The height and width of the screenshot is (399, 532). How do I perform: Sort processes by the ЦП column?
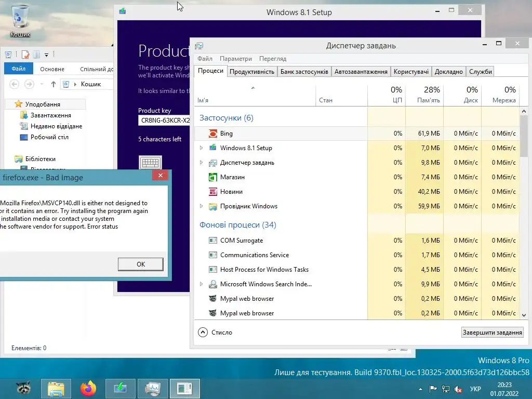(387, 95)
